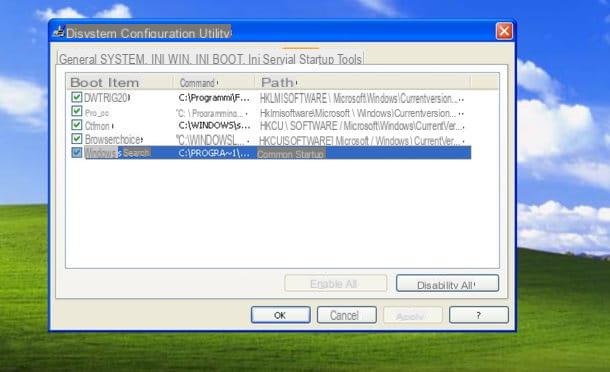
Task: Switch to the Tools tab
Action: [x=349, y=59]
